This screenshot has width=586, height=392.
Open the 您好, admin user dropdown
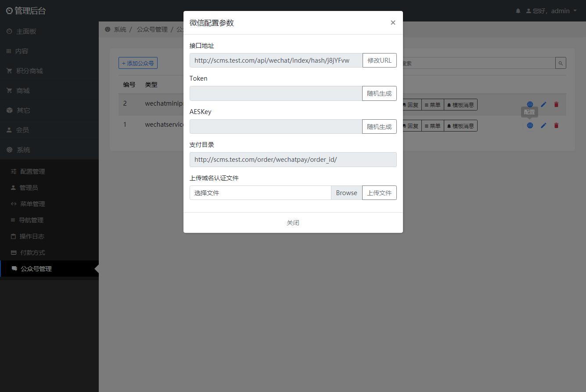coord(551,11)
